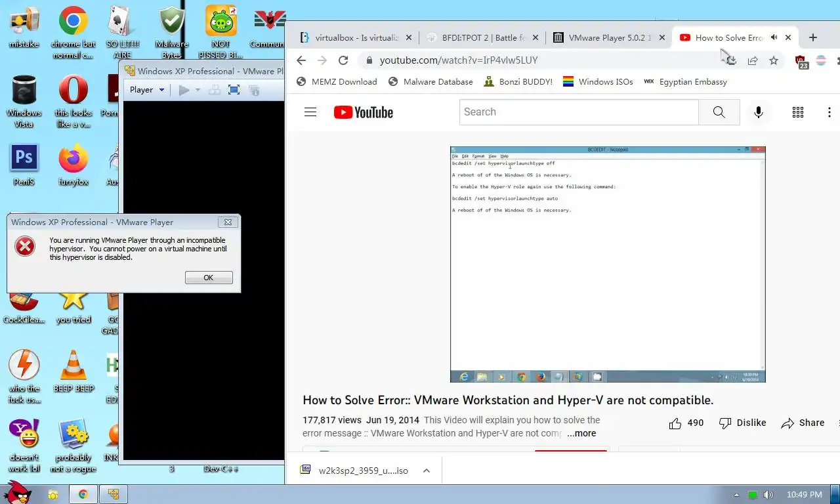Open volume control in system tray
The width and height of the screenshot is (840, 504).
click(x=768, y=494)
